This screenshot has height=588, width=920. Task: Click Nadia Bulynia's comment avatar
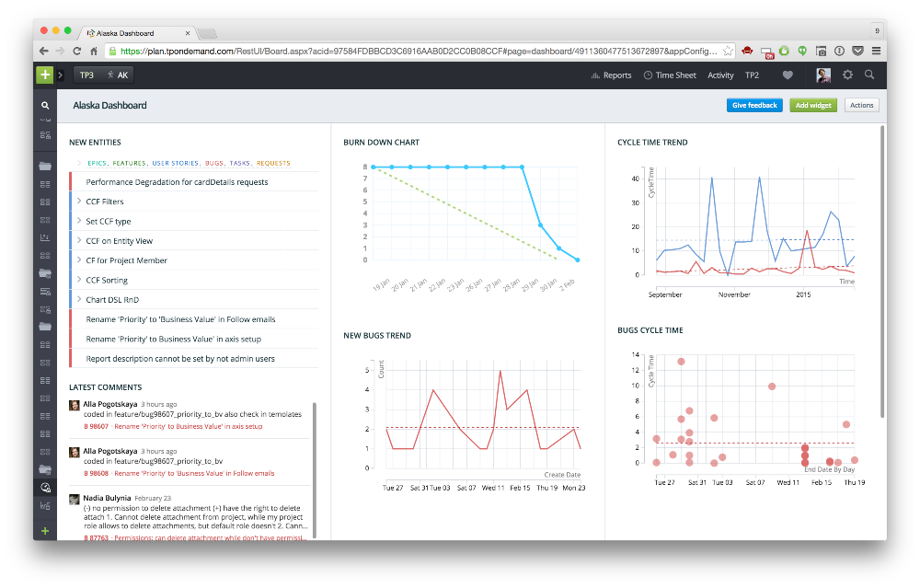pyautogui.click(x=75, y=500)
